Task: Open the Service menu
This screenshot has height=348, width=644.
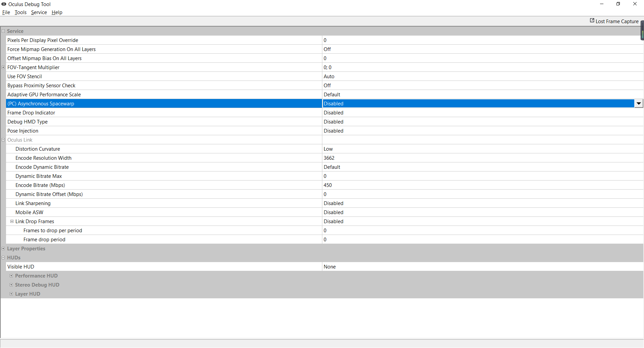Action: (x=39, y=12)
